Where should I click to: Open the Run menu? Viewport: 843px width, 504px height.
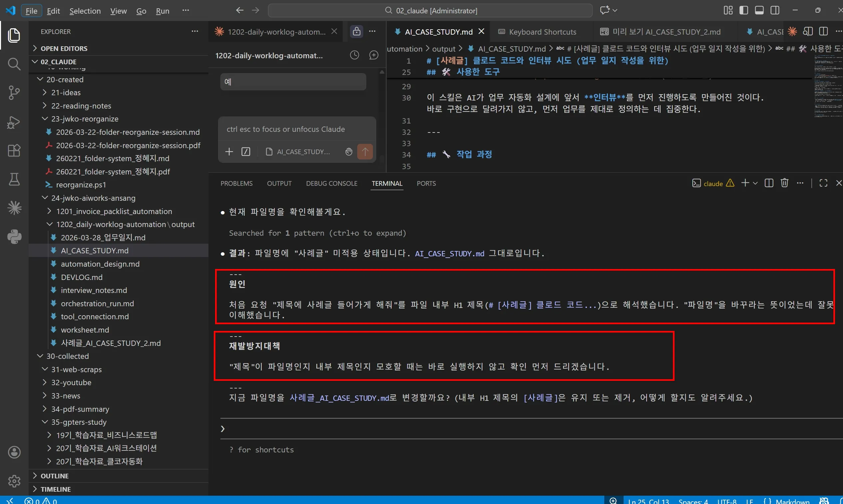coord(162,11)
